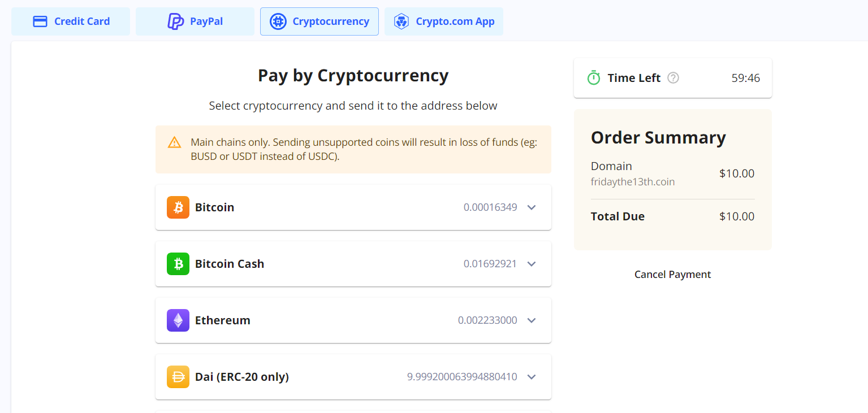Click the green stopwatch timer icon

tap(593, 78)
